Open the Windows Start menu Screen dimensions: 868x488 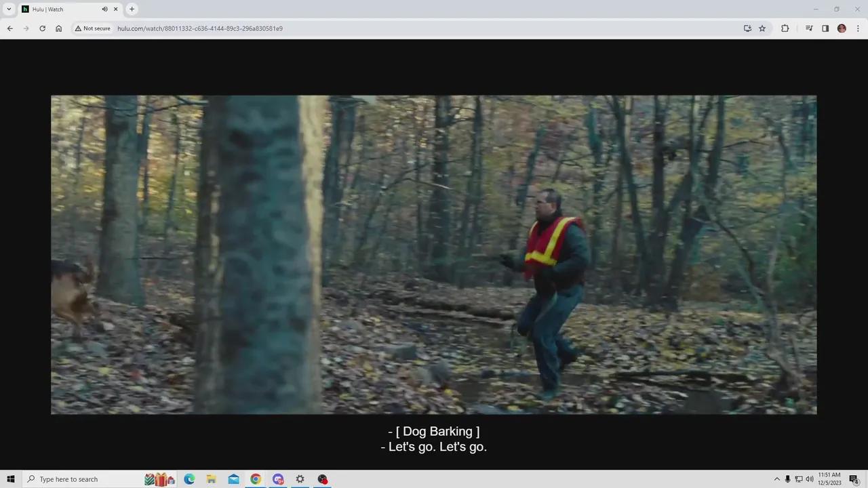10,479
